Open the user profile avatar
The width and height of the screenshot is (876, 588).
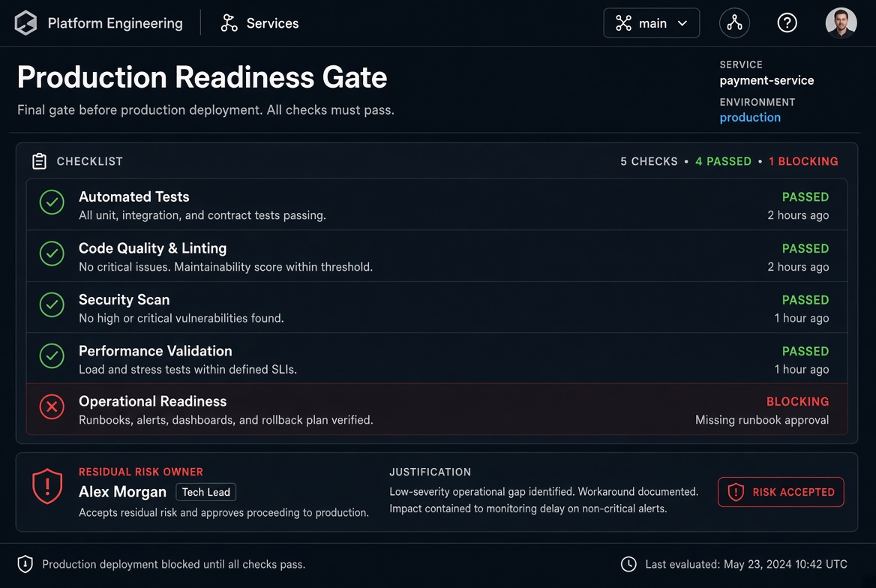click(x=841, y=23)
